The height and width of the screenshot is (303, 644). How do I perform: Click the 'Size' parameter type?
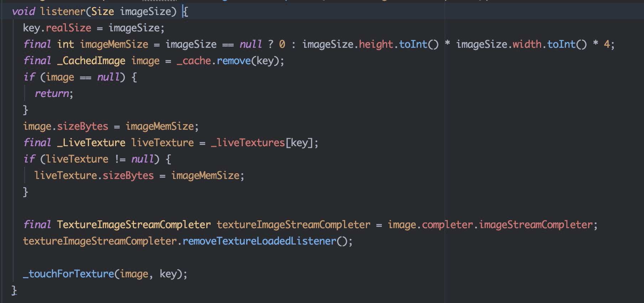click(x=103, y=11)
